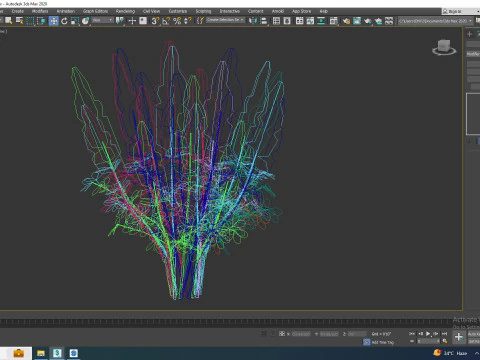Toggle the 3D Snaps button

coord(155,21)
